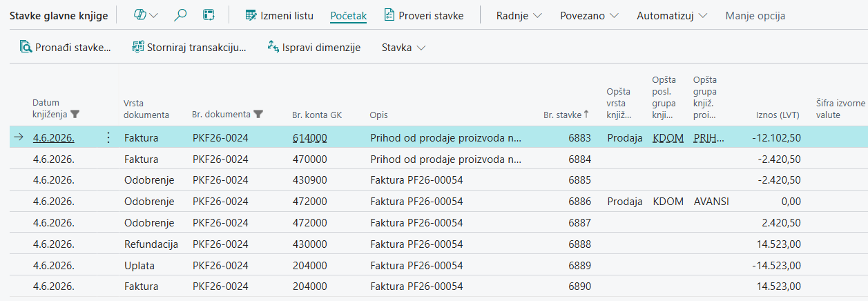This screenshot has height=301, width=868.
Task: Click Prodaja cell in row 6886
Action: [625, 202]
